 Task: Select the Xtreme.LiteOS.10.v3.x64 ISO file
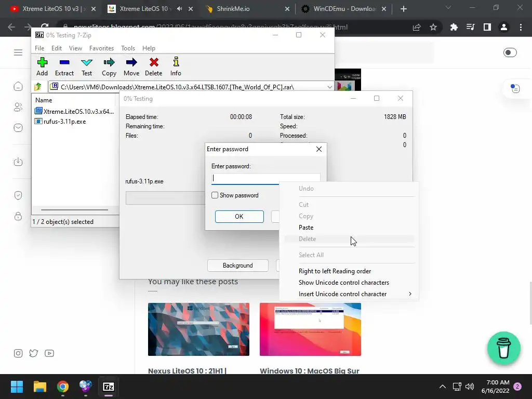pos(74,111)
